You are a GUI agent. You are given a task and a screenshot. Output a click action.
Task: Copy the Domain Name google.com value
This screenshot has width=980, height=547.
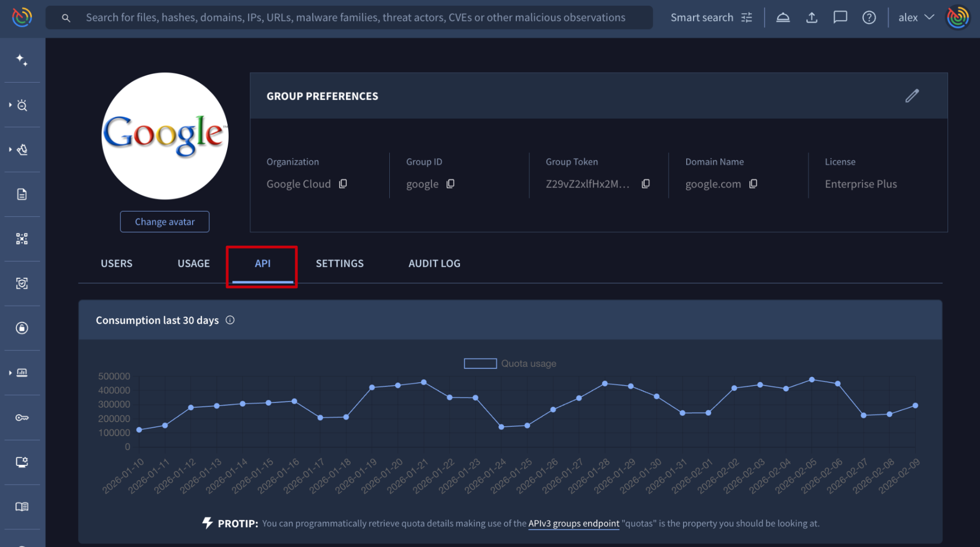click(753, 184)
